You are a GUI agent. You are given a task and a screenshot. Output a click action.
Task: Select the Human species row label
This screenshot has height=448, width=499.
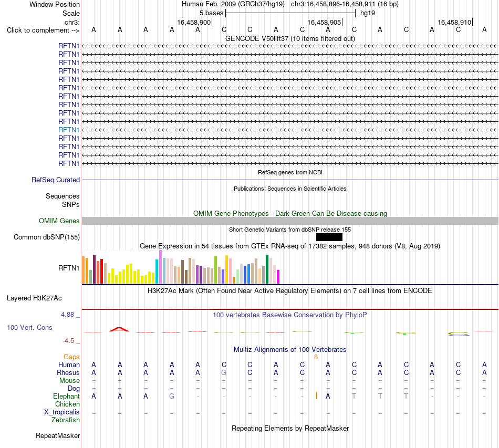pyautogui.click(x=69, y=364)
